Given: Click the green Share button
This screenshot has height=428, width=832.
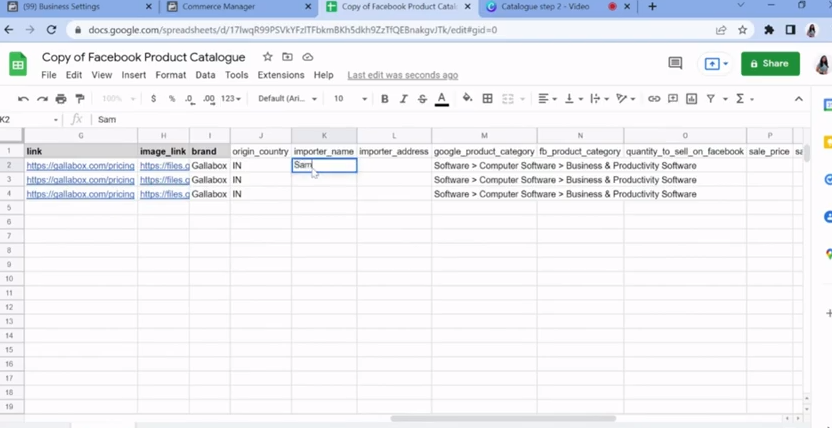Looking at the screenshot, I should click(770, 64).
